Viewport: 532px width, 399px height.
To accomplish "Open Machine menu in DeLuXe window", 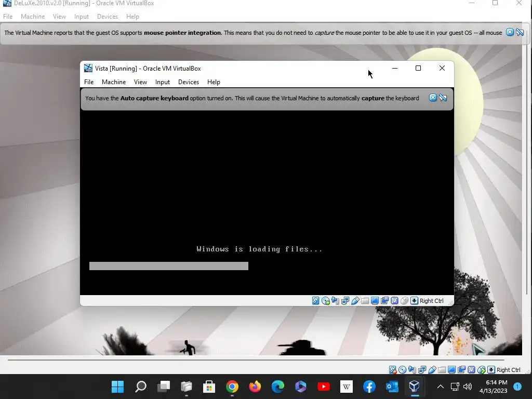I will 33,17.
